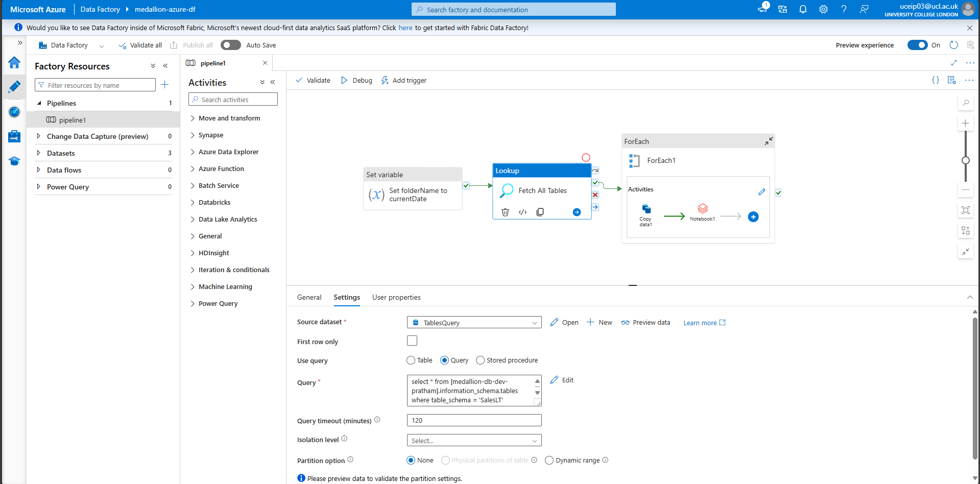
Task: Fit canvas to screen icon
Action: tap(966, 210)
